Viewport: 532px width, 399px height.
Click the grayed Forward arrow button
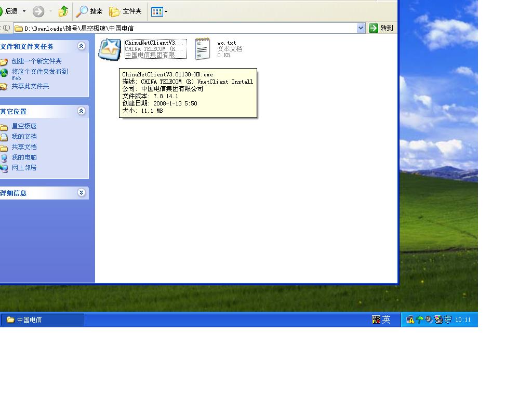[38, 11]
